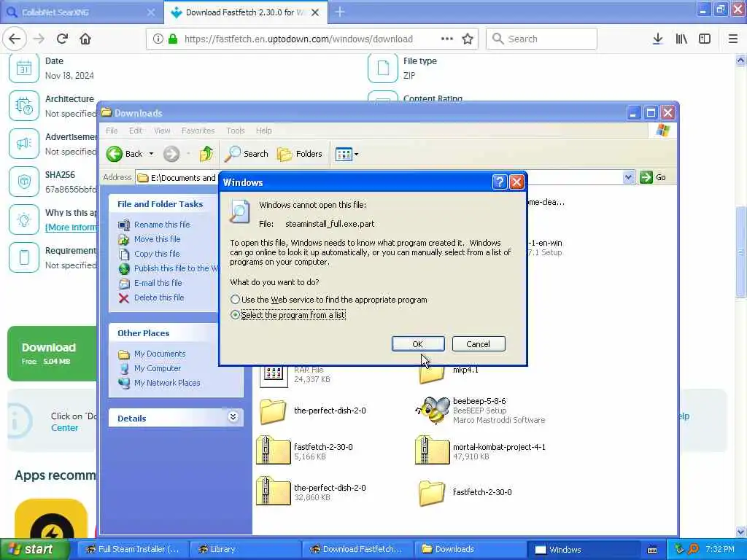Viewport: 747px width, 560px height.
Task: Open Search in Downloads explorer toolbar
Action: (x=247, y=154)
